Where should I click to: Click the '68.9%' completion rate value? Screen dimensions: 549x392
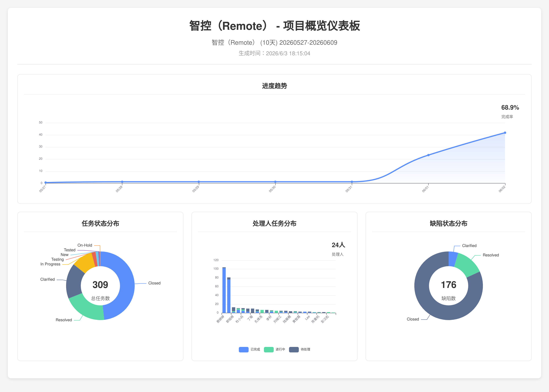tap(510, 107)
